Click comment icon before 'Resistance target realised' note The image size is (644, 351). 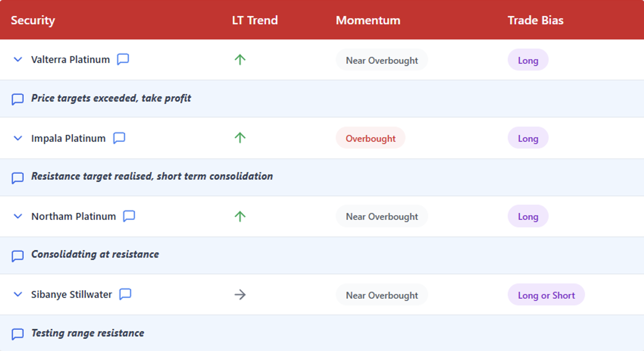coord(18,178)
